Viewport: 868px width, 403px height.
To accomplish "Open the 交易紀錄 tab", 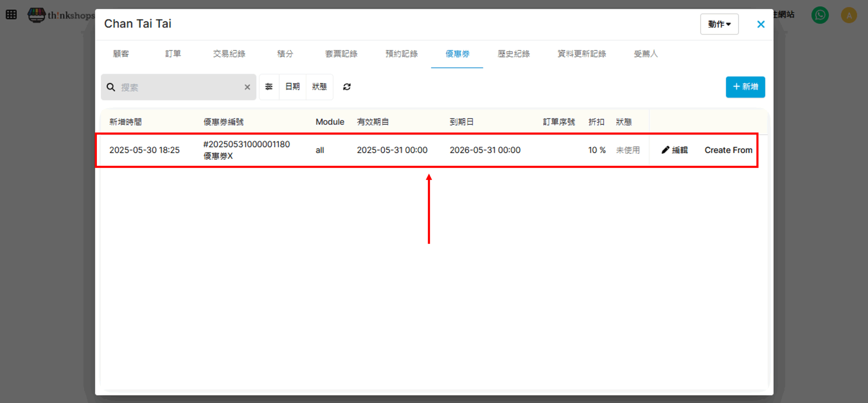I will click(x=229, y=54).
